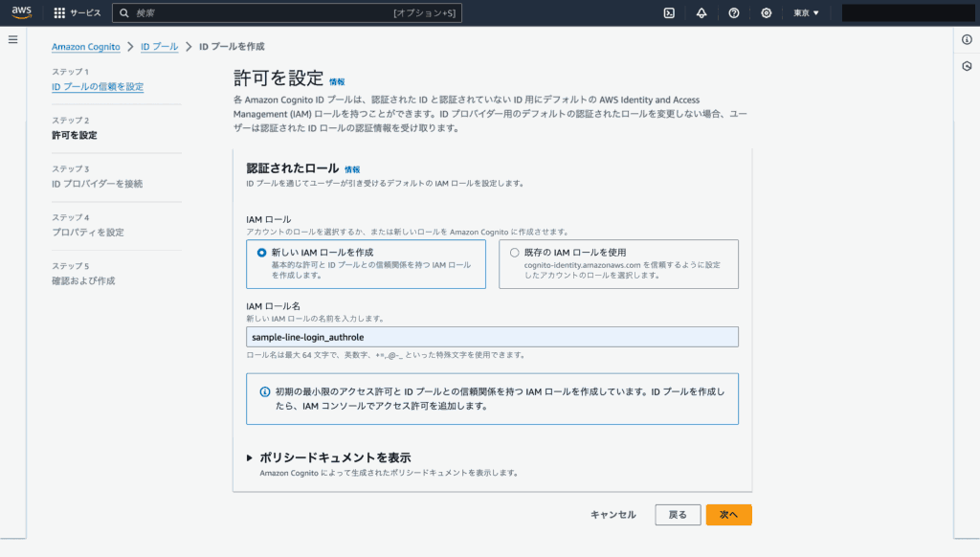
Task: Click the Amazon Cognito breadcrumb link
Action: (x=86, y=46)
